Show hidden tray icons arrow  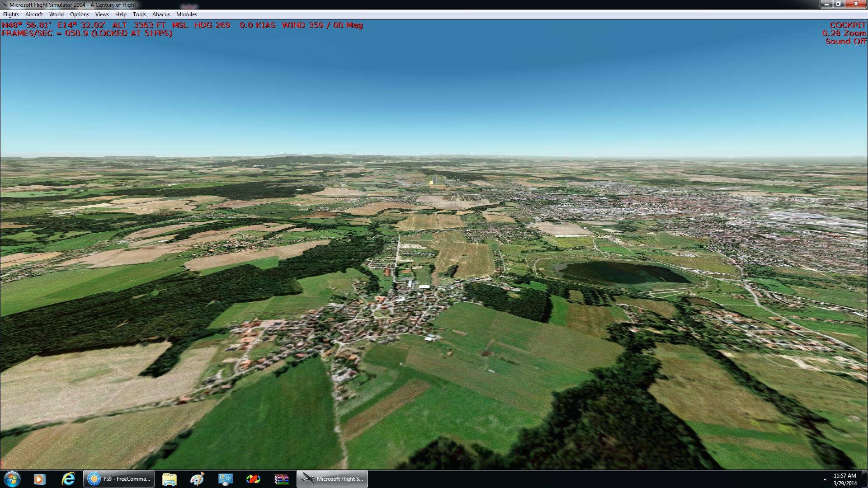[825, 479]
